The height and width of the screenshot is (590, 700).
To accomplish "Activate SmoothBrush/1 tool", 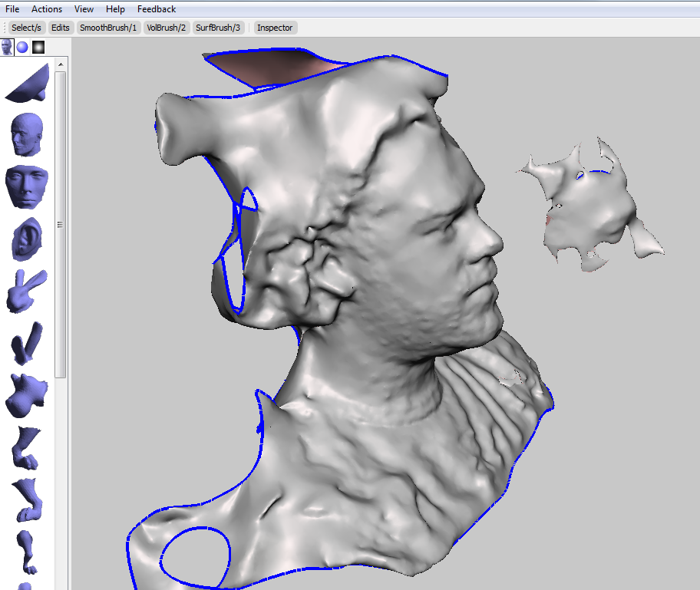I will point(108,28).
